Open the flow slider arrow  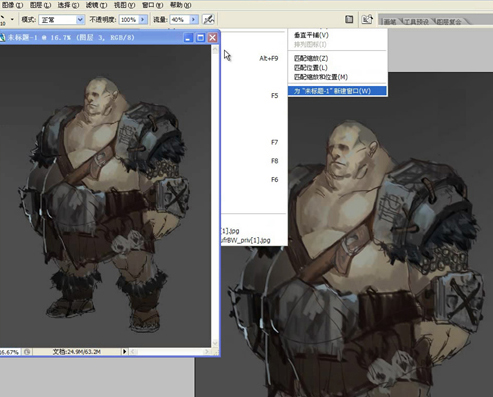[x=194, y=20]
